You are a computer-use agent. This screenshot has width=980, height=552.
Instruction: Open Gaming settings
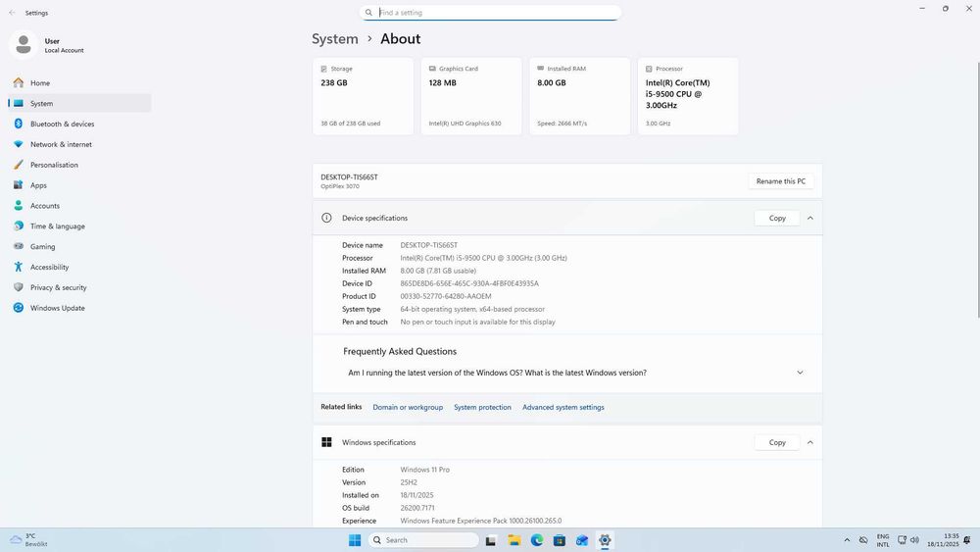point(79,246)
